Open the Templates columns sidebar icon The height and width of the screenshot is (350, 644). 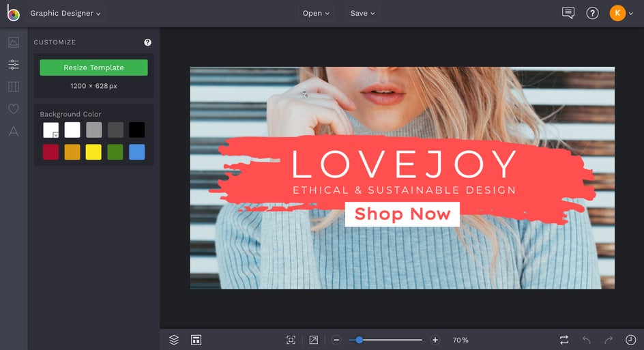[14, 87]
